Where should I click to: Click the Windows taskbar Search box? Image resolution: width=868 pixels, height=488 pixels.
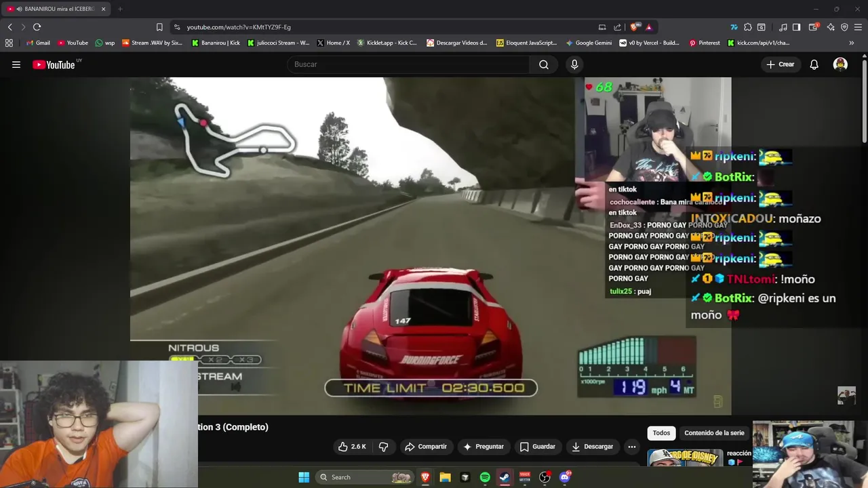click(366, 477)
